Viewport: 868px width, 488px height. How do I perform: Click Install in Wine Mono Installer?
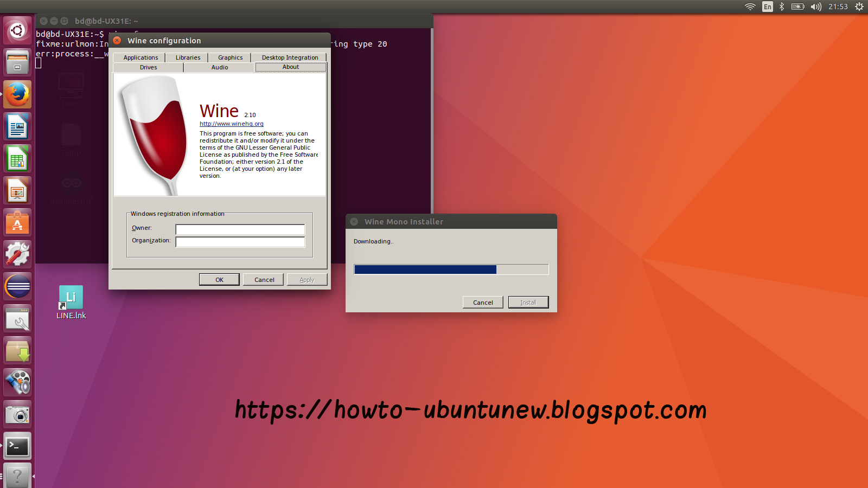pyautogui.click(x=528, y=303)
